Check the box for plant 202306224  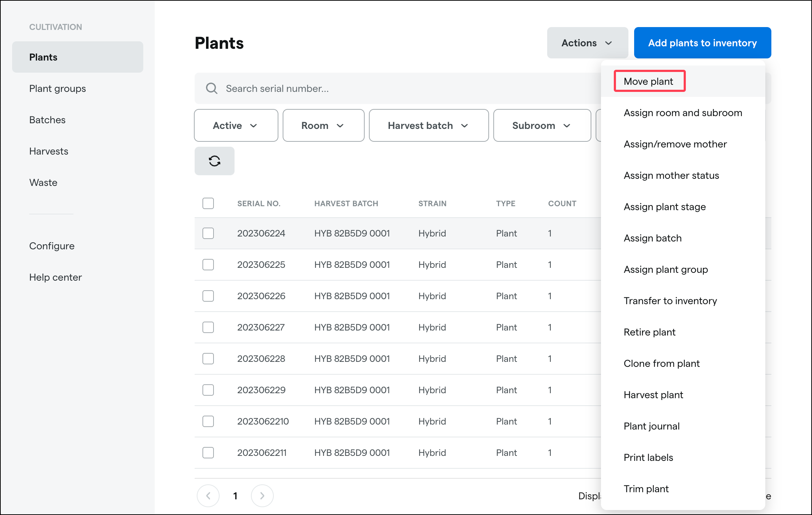pyautogui.click(x=208, y=233)
